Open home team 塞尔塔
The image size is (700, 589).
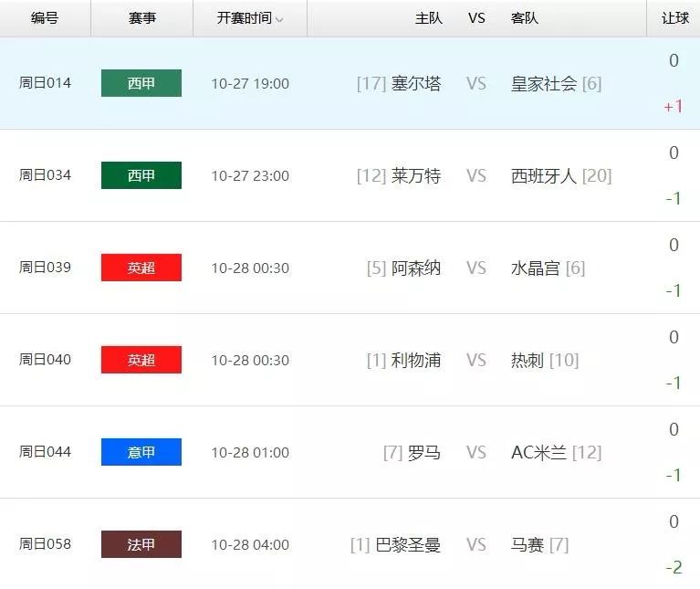416,83
